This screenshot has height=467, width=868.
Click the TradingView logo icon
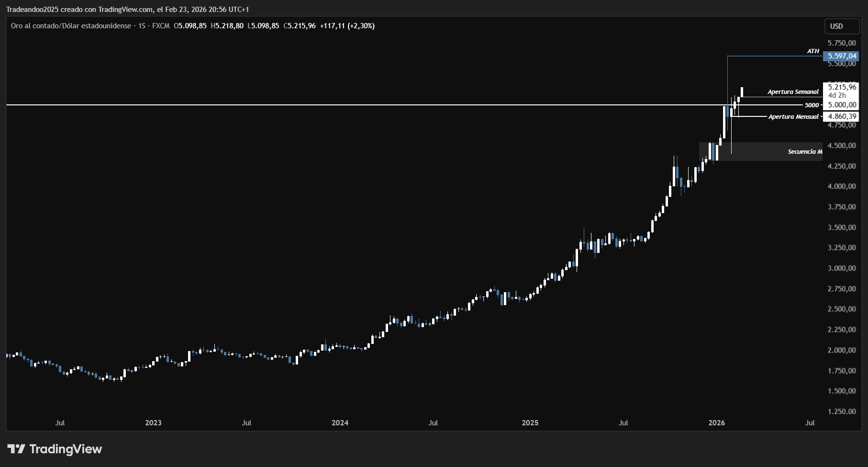[x=16, y=449]
